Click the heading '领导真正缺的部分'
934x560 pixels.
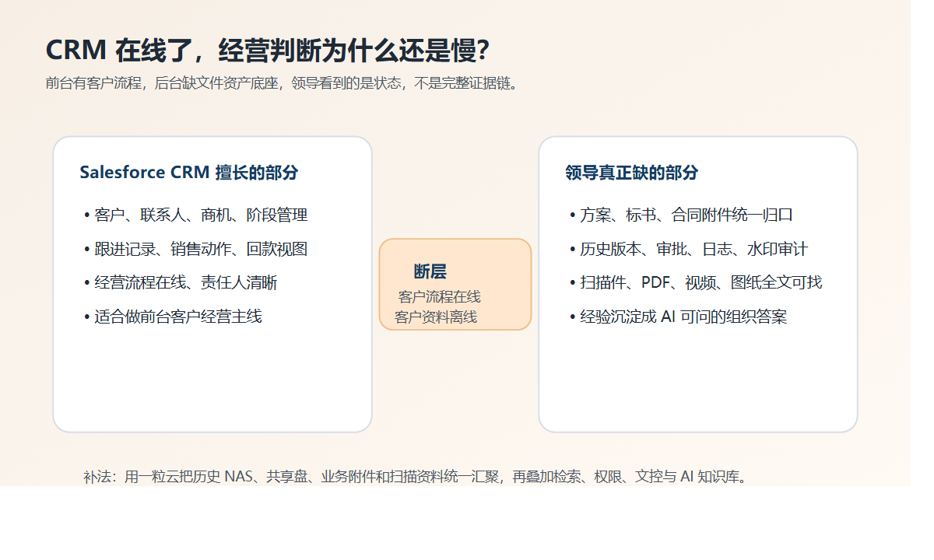tap(632, 173)
